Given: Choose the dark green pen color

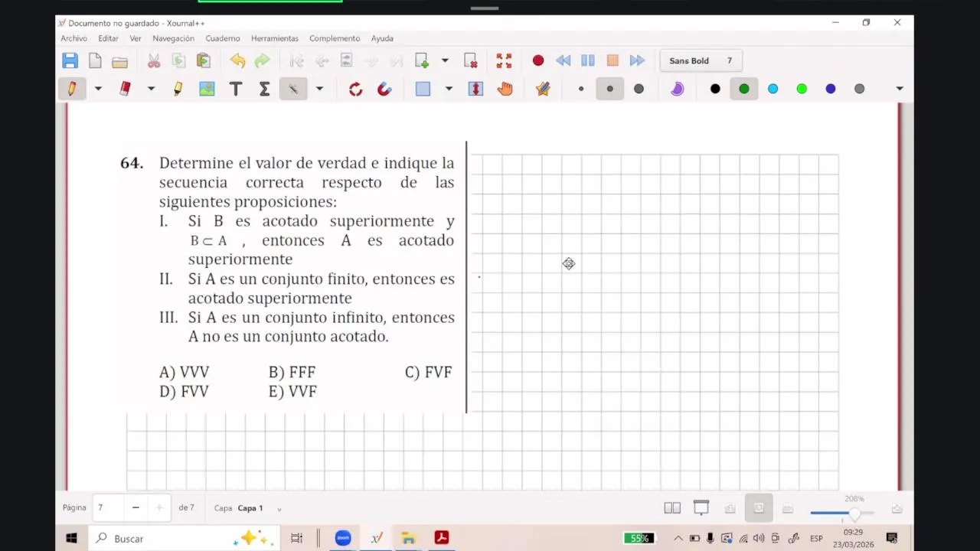Looking at the screenshot, I should (x=744, y=89).
